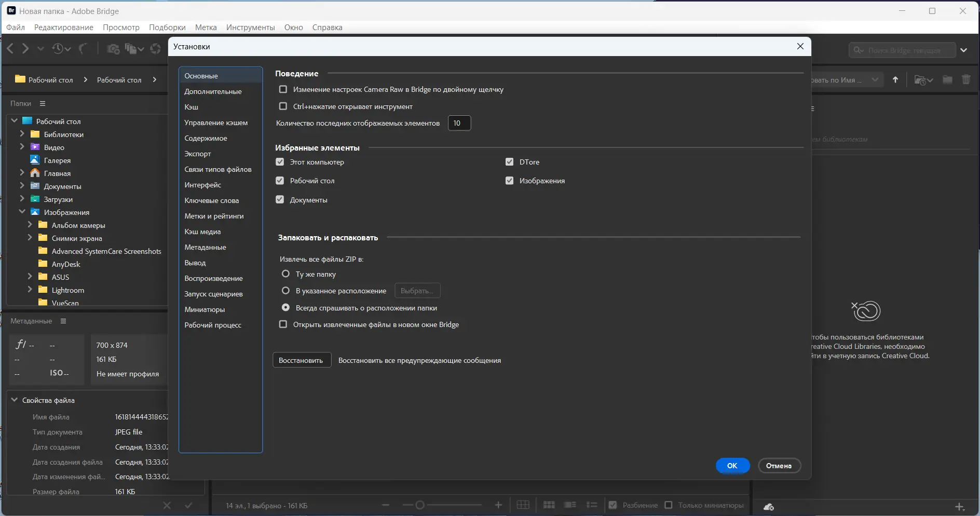Click the reveal recent files clock icon

58,49
